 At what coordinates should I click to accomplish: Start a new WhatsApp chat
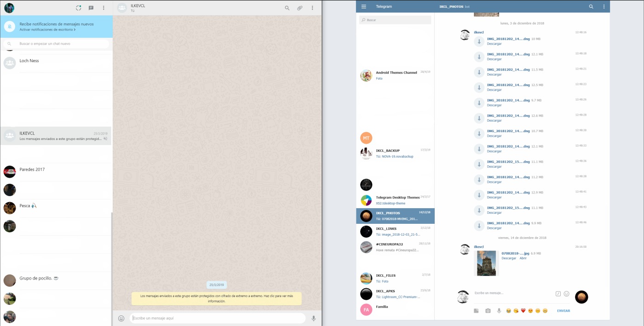click(x=91, y=8)
